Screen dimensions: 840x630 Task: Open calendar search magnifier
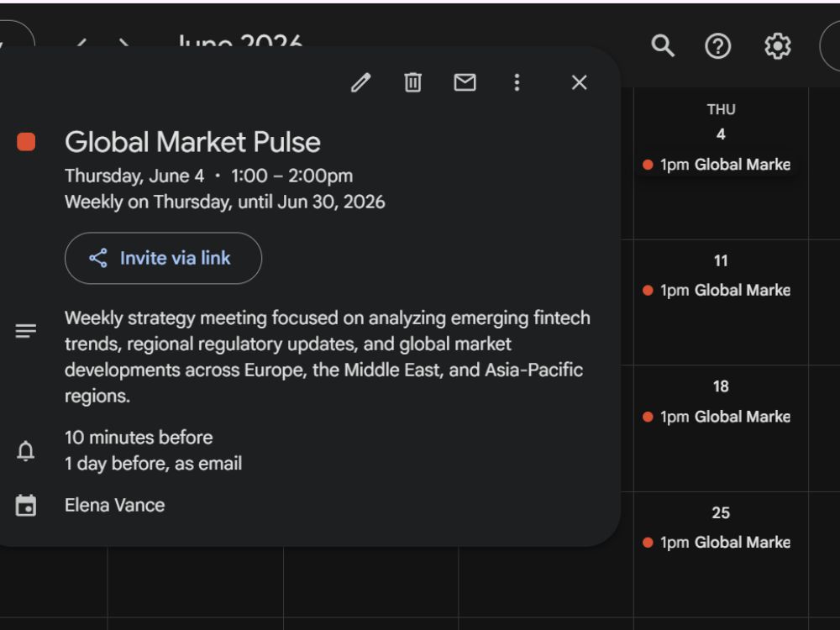tap(663, 46)
